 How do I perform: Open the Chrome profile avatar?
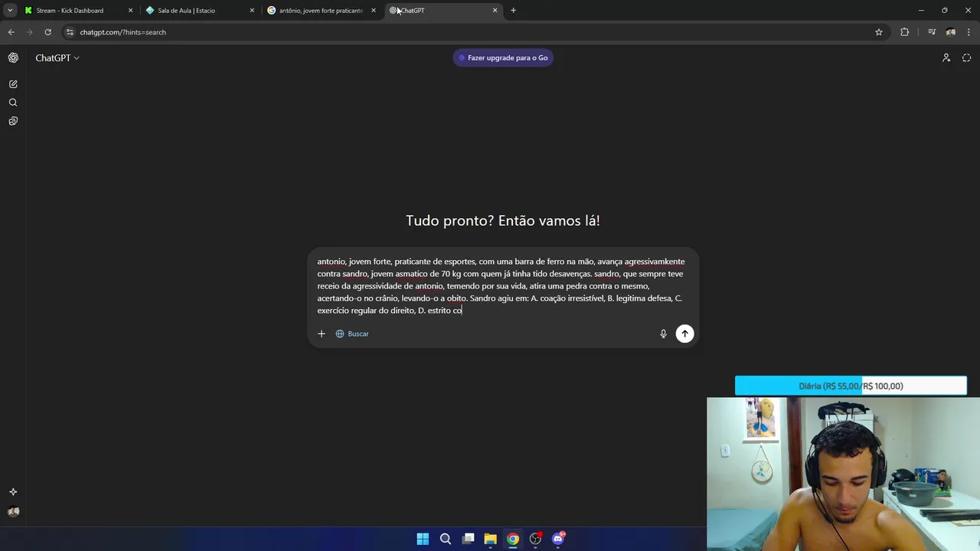[x=950, y=32]
